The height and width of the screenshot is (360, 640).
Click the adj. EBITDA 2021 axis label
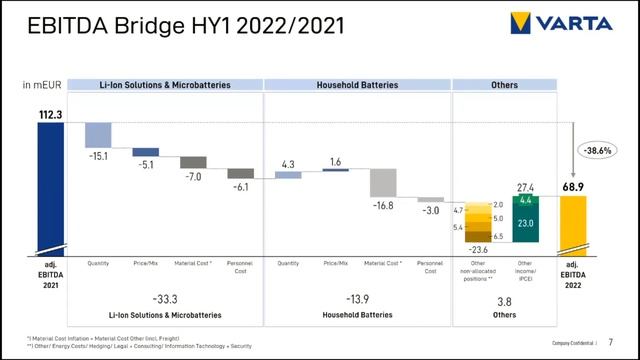(x=51, y=275)
